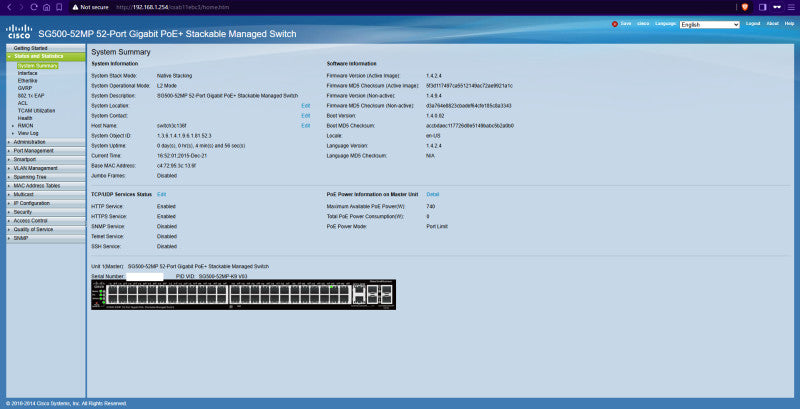Click the Not secure warning icon

coord(76,8)
